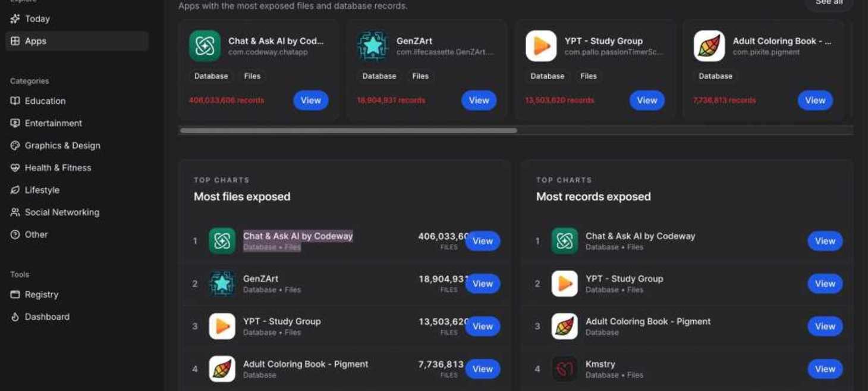Viewport: 868px width, 391px height.
Task: Click the YPT Study Group play icon in top card
Action: click(541, 46)
